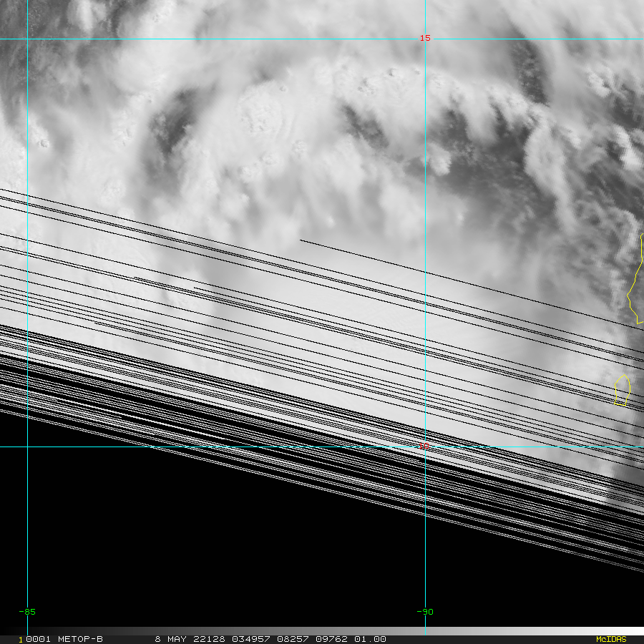
Task: Click grid intersection of 15 and -85 lines
Action: (27, 39)
